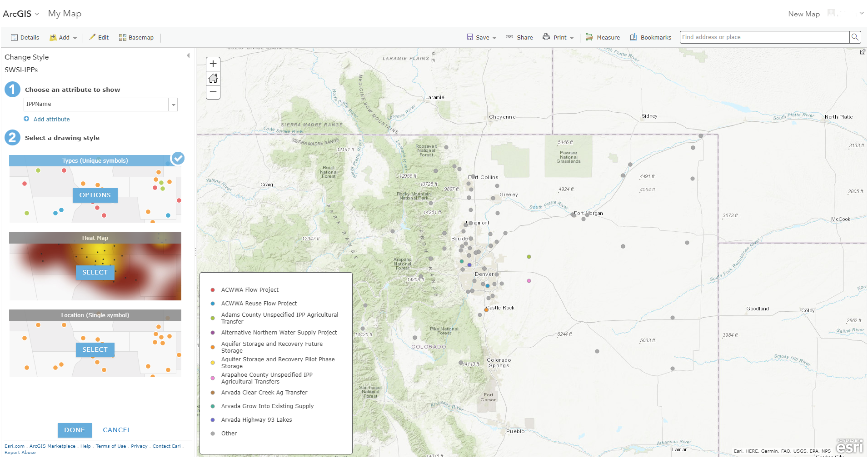Click 'Aquifer Storage and Recovery Future Storage' entry
Viewport: 868px width, 459px height.
coord(272,347)
